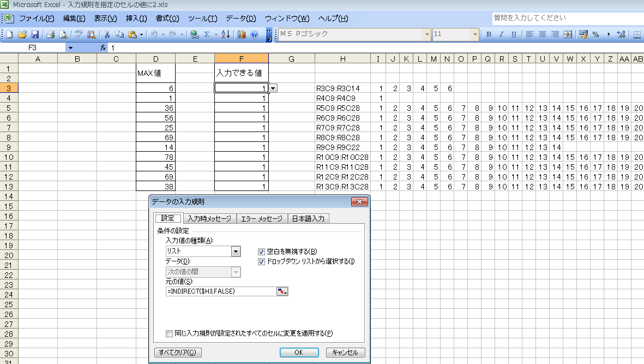The height and width of the screenshot is (364, 644).
Task: Open the dropdown on cell F3
Action: point(272,87)
